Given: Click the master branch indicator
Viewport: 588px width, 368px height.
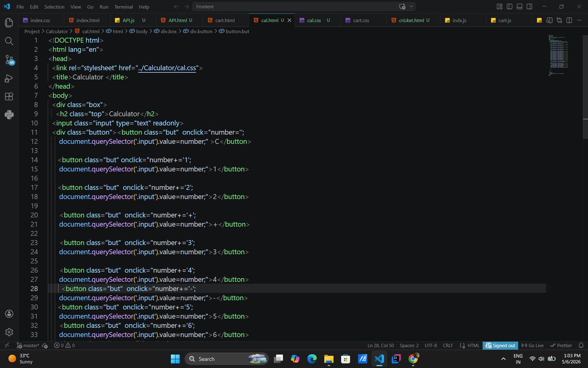Looking at the screenshot, I should (28, 345).
